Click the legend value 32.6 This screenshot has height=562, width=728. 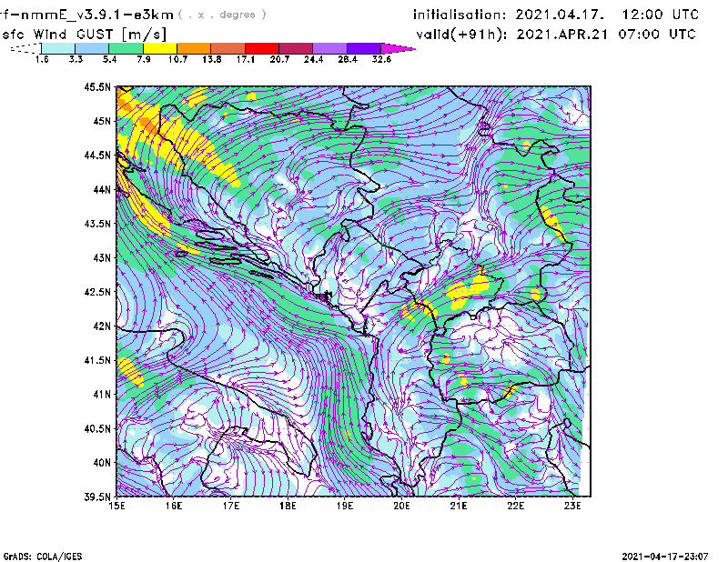pyautogui.click(x=381, y=59)
